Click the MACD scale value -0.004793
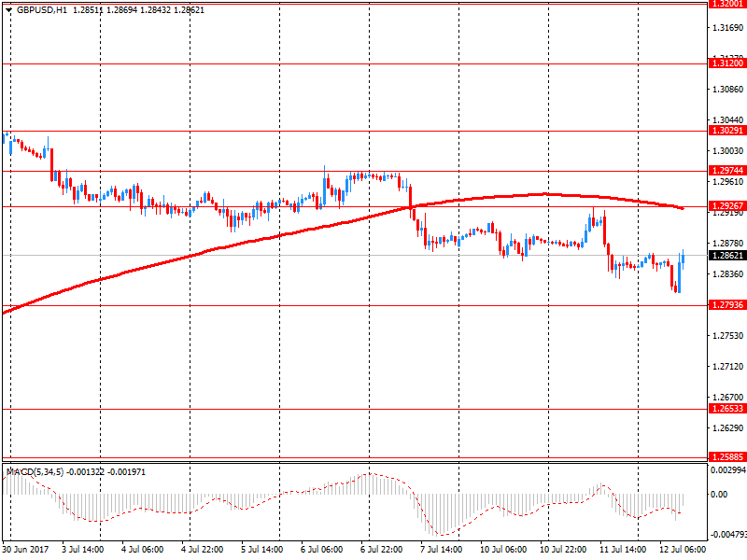This screenshot has width=747, height=560. (728, 534)
